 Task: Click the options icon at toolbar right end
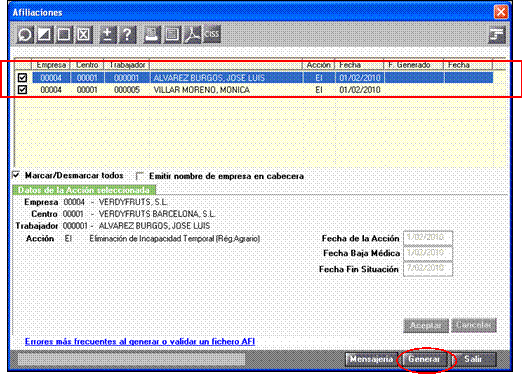[497, 35]
